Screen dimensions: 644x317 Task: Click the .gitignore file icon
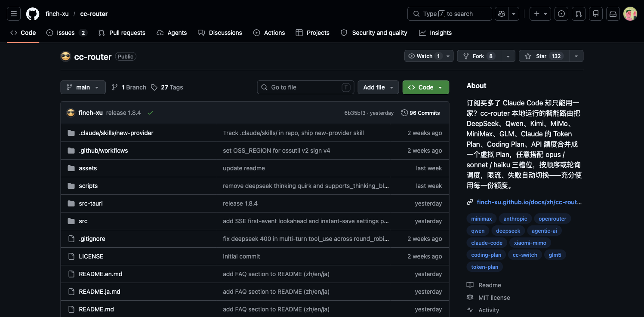click(x=71, y=239)
